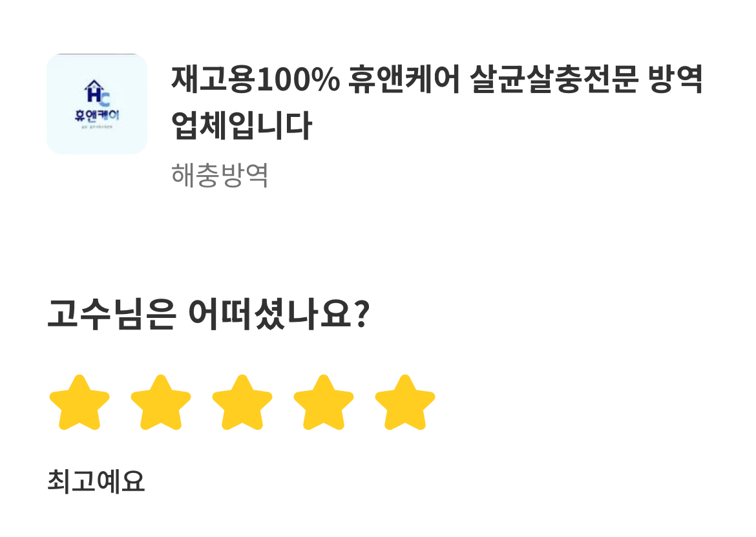Select the 재고용100% text in the title
The image size is (756, 537).
(255, 79)
